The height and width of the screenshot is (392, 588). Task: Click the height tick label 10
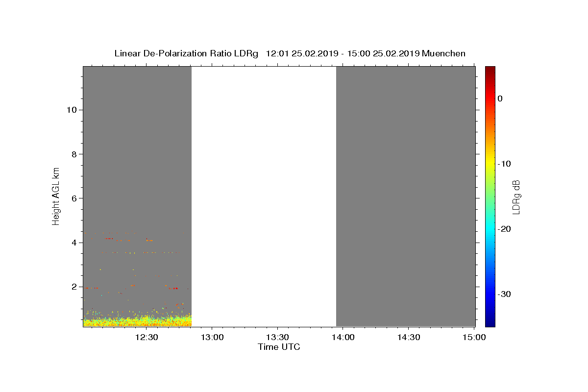(x=71, y=110)
